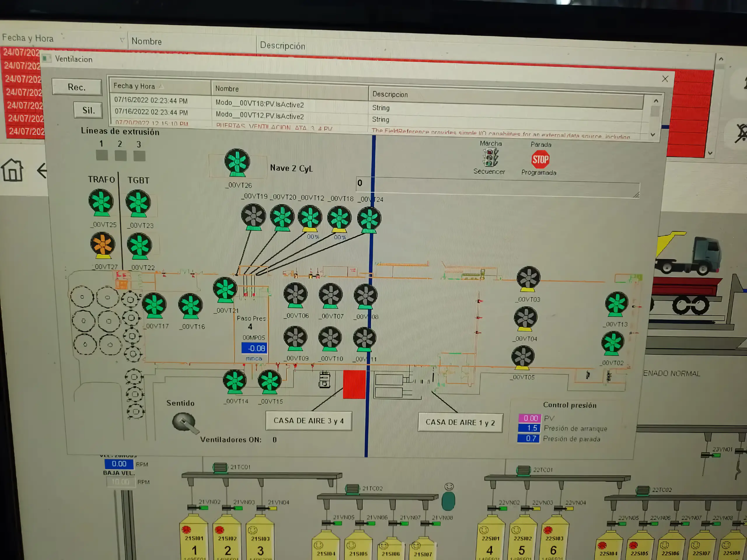Viewport: 747px width, 560px height.
Task: Click the back arrow beside Home
Action: coord(42,170)
